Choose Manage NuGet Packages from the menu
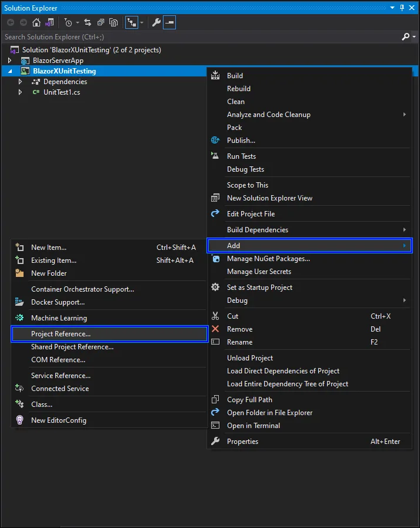The height and width of the screenshot is (528, 420). coord(271,259)
